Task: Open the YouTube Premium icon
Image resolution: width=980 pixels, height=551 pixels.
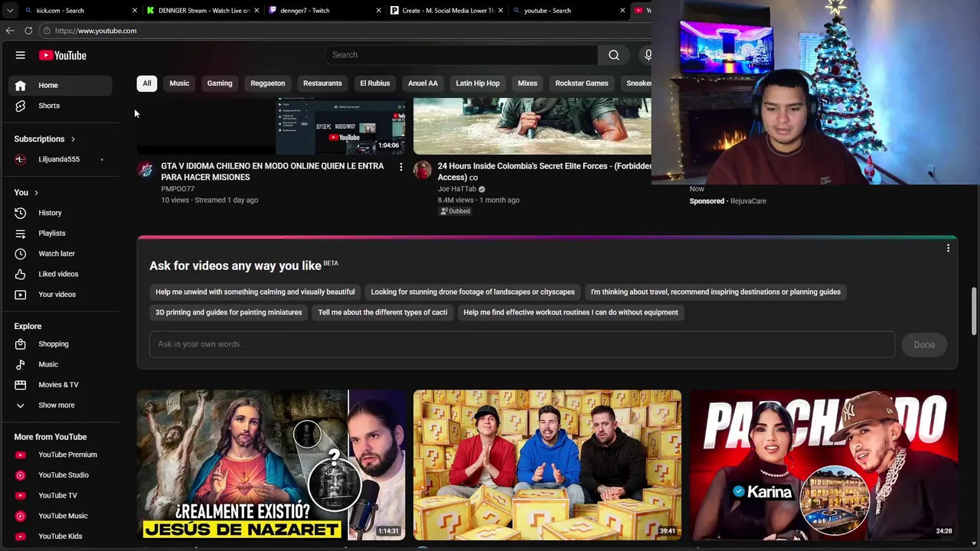Action: pos(21,455)
